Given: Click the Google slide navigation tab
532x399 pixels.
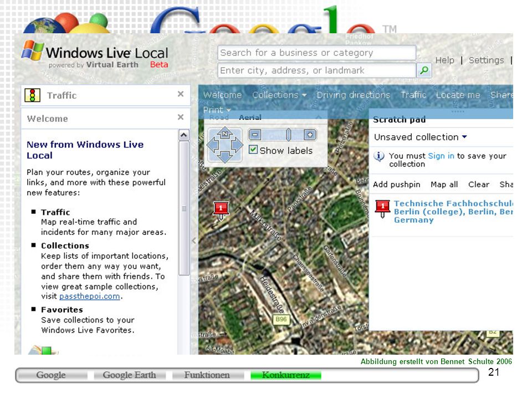Looking at the screenshot, I should [x=51, y=375].
